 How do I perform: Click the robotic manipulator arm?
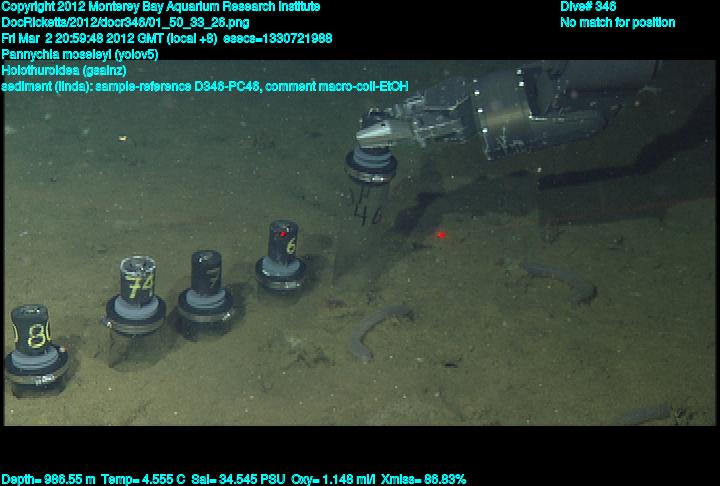[x=507, y=110]
